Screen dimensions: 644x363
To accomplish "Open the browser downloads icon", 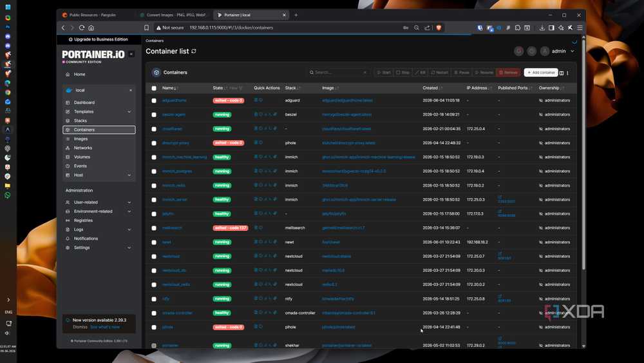I will click(x=542, y=28).
